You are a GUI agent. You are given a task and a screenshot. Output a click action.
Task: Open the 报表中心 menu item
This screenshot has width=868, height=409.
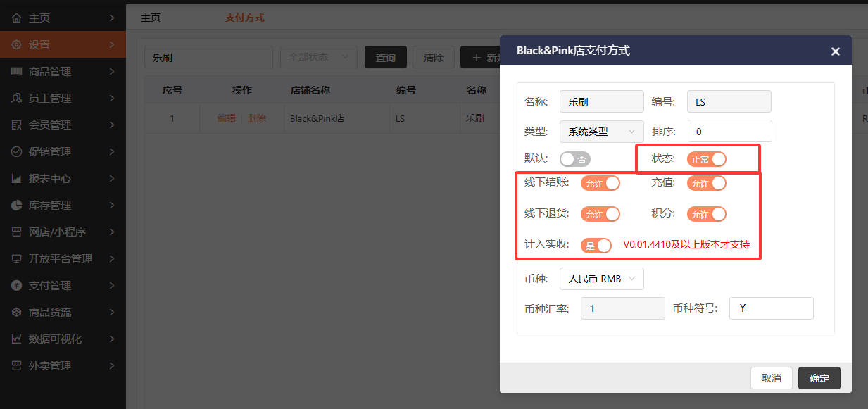pyautogui.click(x=63, y=178)
